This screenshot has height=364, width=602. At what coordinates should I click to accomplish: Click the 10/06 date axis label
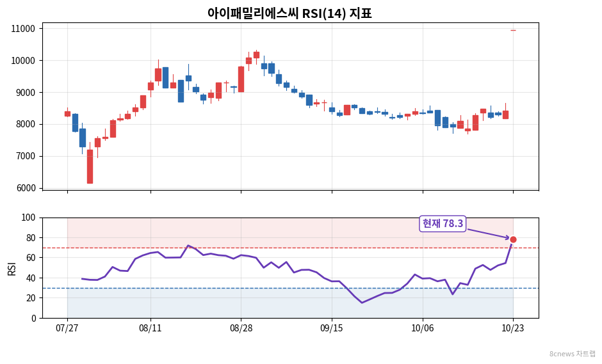423,328
